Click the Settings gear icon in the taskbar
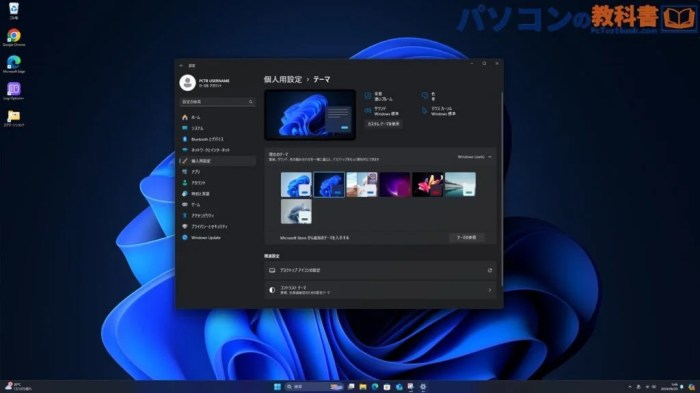Viewport: 700px width, 393px height. point(423,387)
